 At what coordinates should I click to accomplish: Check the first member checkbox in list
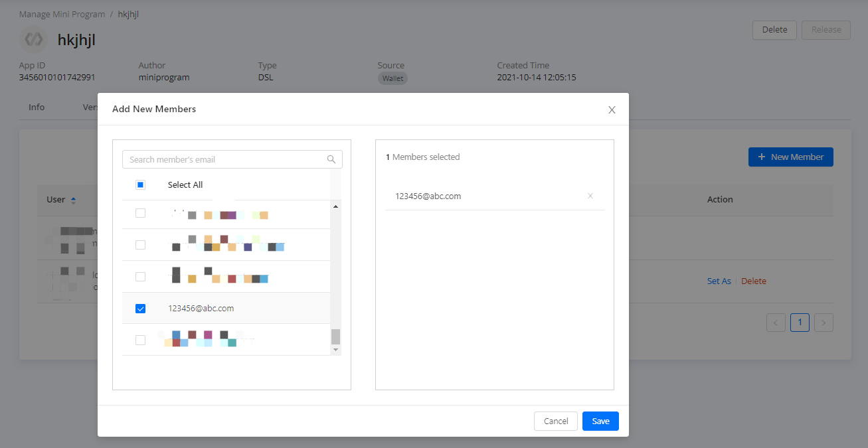[x=140, y=213]
